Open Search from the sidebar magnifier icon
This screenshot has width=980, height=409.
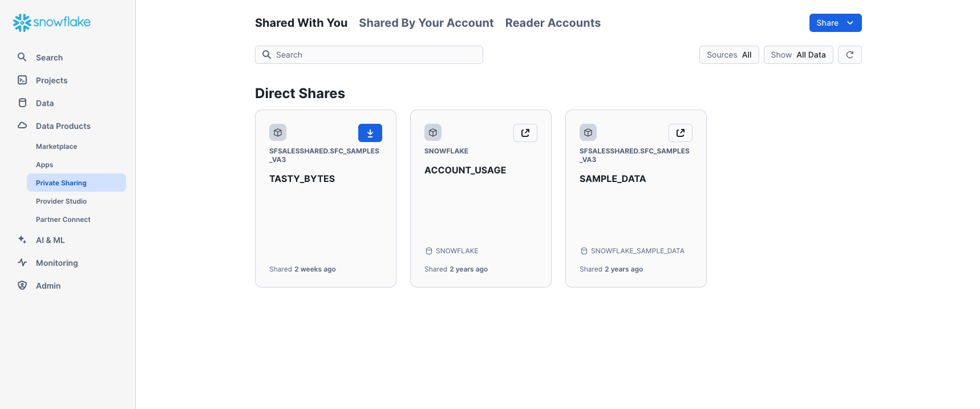[22, 57]
